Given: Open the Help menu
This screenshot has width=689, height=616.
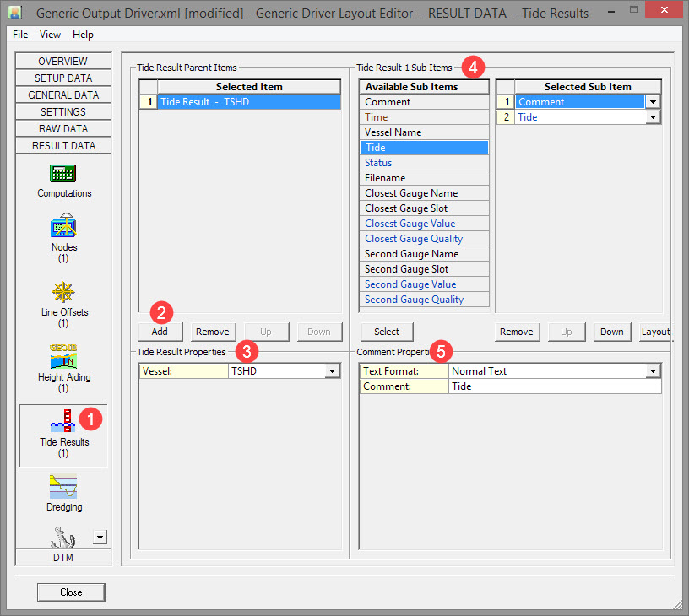Looking at the screenshot, I should 83,35.
